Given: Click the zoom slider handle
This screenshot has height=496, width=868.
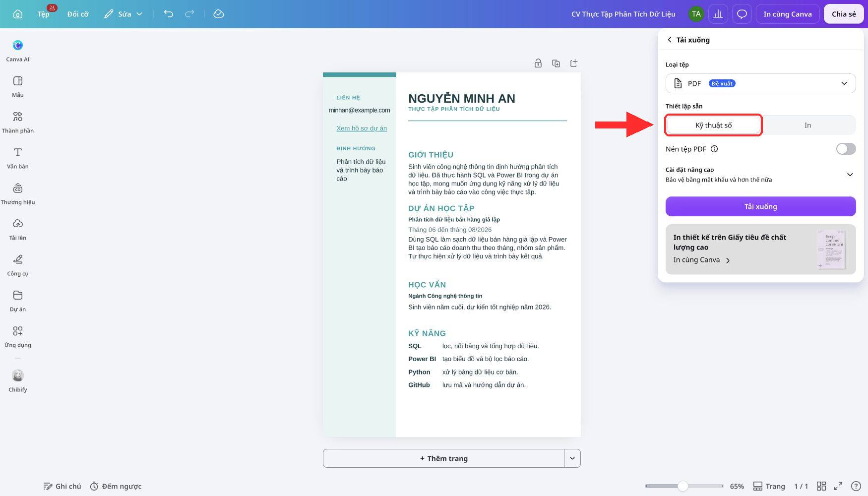Looking at the screenshot, I should click(x=683, y=486).
